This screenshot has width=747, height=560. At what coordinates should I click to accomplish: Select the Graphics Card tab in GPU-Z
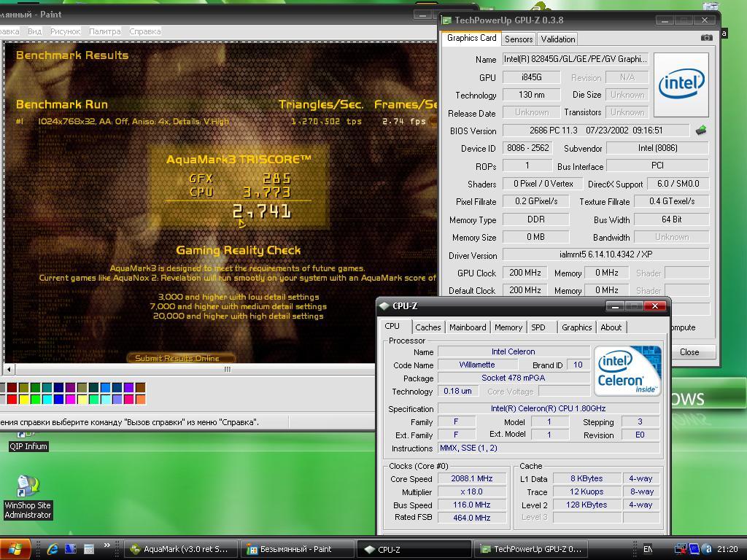(x=472, y=38)
